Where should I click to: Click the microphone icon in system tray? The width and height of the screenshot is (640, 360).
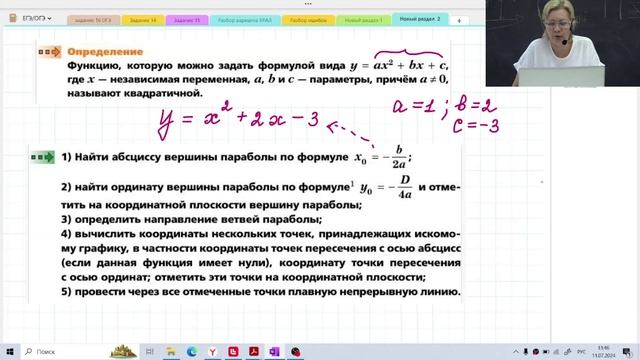click(x=526, y=352)
